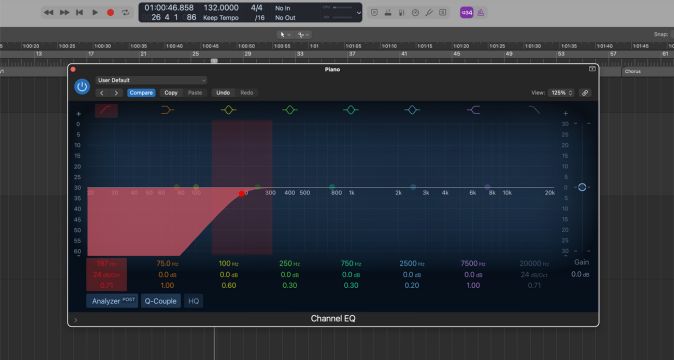Toggle the teal 750 Hz bell band icon
The height and width of the screenshot is (360, 674).
tap(351, 110)
